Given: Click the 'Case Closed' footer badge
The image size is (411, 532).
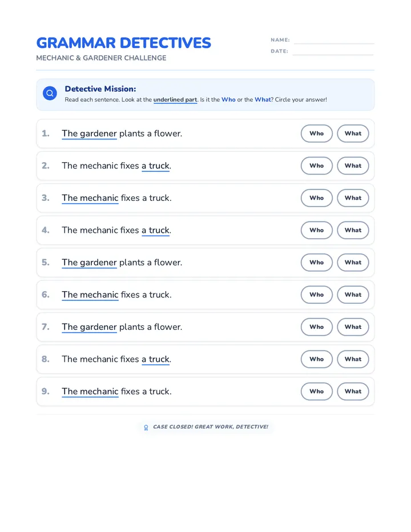Looking at the screenshot, I should (205, 427).
